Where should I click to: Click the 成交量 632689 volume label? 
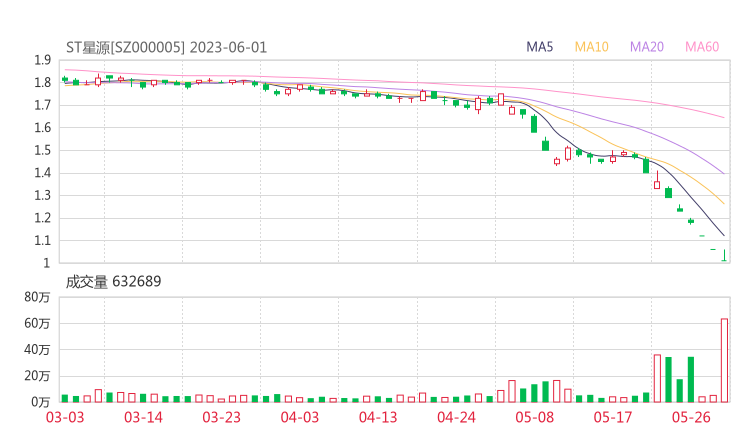(113, 282)
